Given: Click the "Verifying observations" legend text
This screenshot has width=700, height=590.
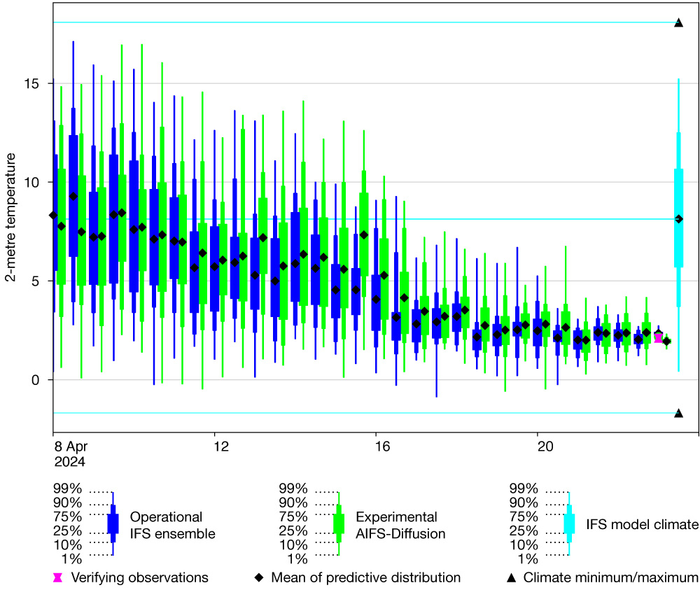Looking at the screenshot, I should pos(140,577).
